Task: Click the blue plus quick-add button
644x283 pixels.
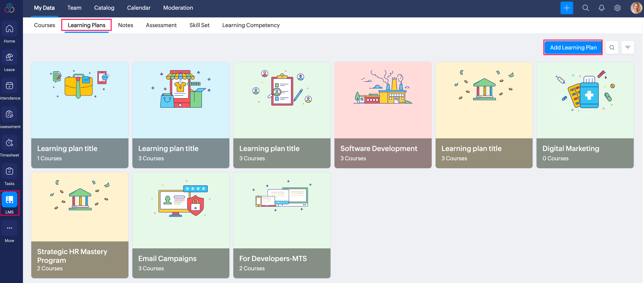Action: pyautogui.click(x=566, y=8)
